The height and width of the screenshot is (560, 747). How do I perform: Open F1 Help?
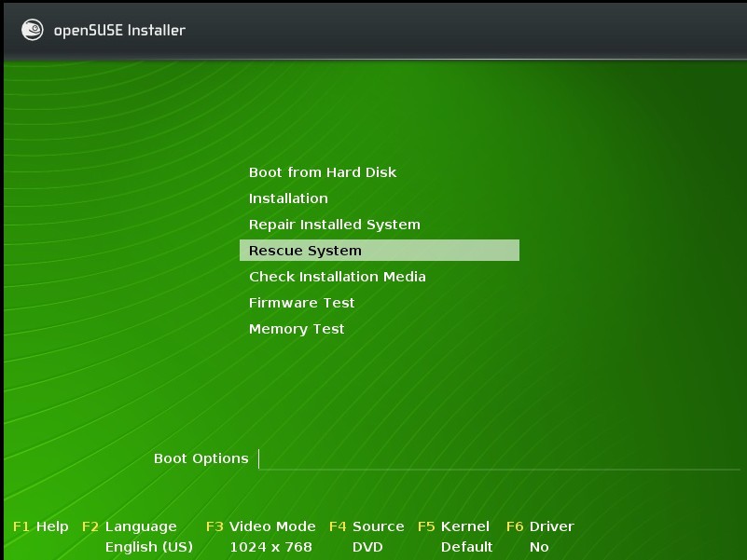[40, 526]
